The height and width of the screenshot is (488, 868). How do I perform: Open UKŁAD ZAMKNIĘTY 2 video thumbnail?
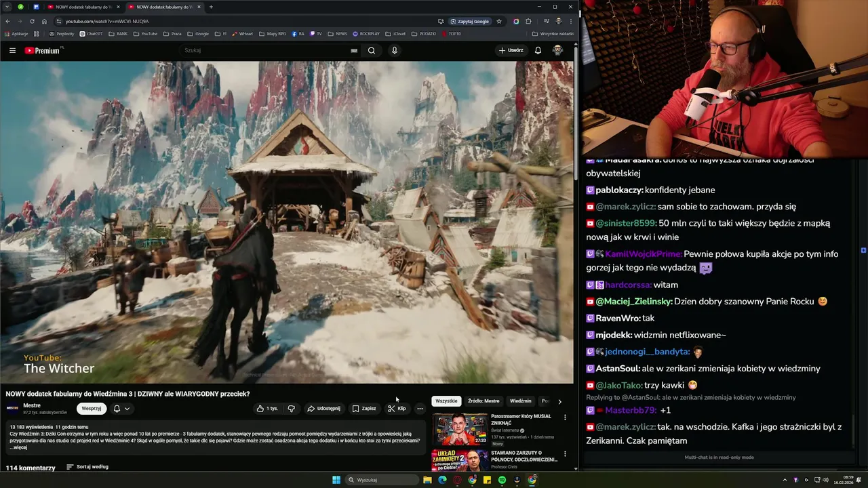coord(460,460)
